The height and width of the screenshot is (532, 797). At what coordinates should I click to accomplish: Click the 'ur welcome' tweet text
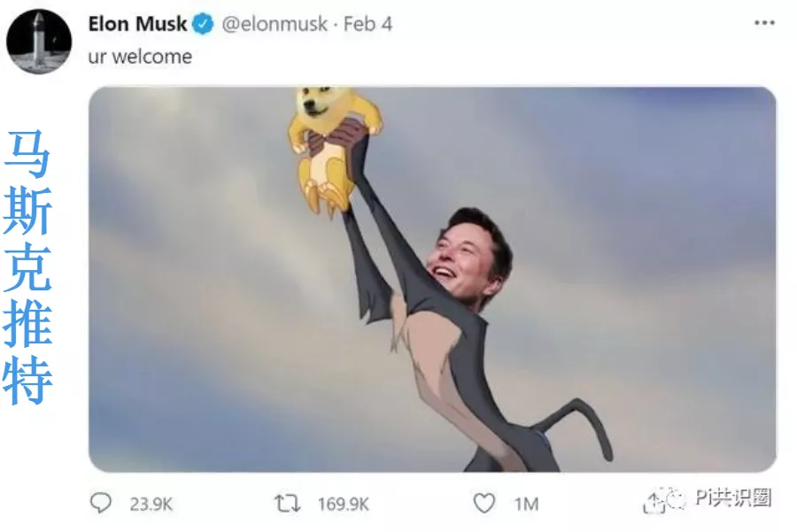point(140,57)
